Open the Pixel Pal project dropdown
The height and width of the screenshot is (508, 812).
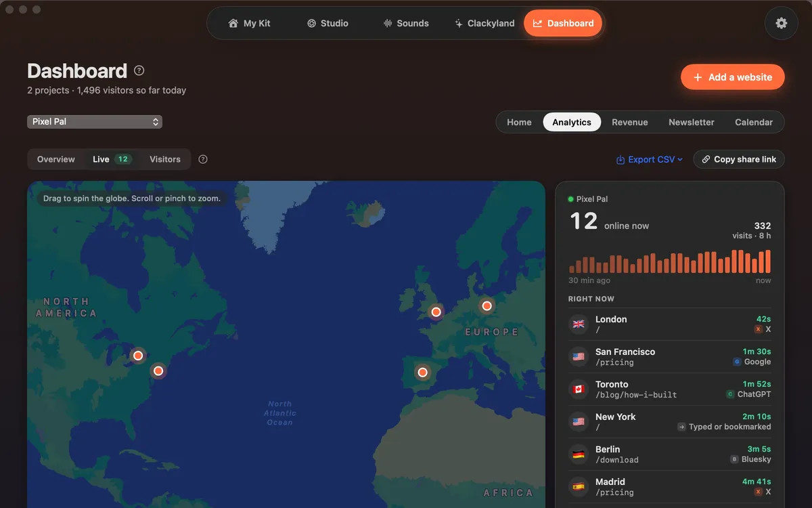pos(95,122)
